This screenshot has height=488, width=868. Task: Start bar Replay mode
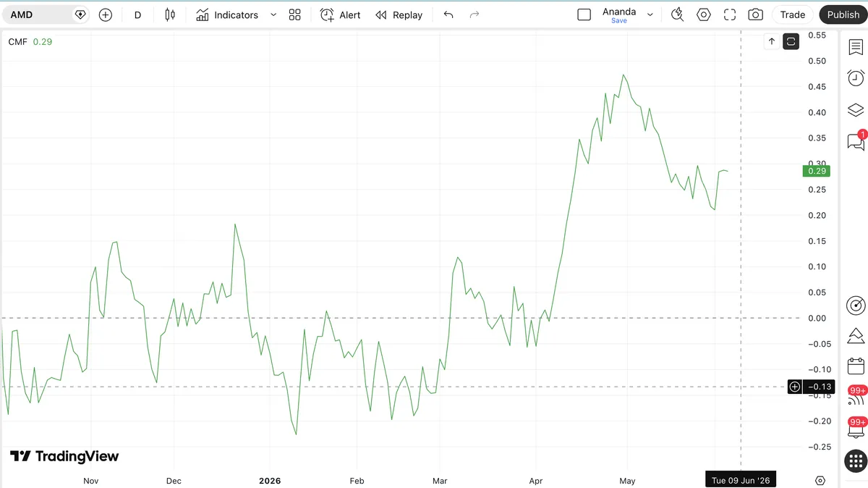[x=399, y=14]
